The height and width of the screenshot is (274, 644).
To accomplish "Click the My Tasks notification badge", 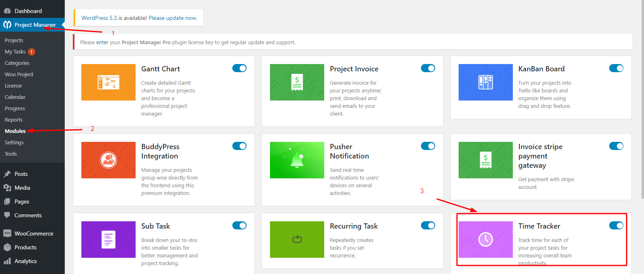I will pyautogui.click(x=32, y=52).
